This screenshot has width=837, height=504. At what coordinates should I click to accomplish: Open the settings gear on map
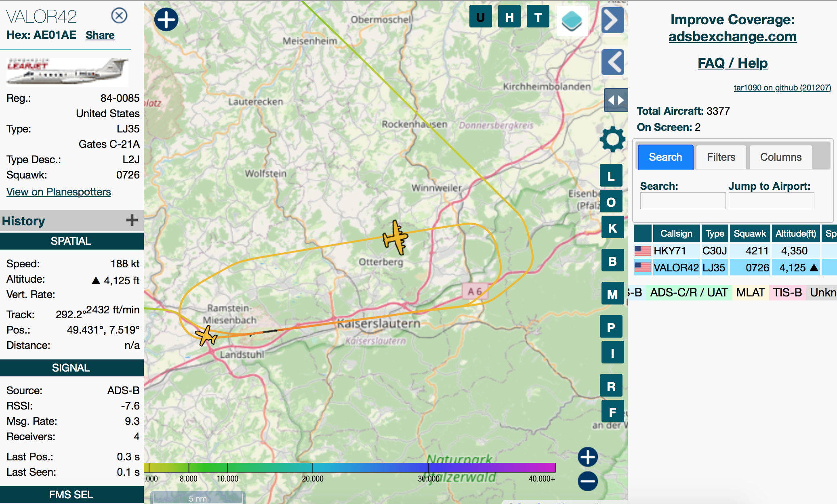click(612, 139)
